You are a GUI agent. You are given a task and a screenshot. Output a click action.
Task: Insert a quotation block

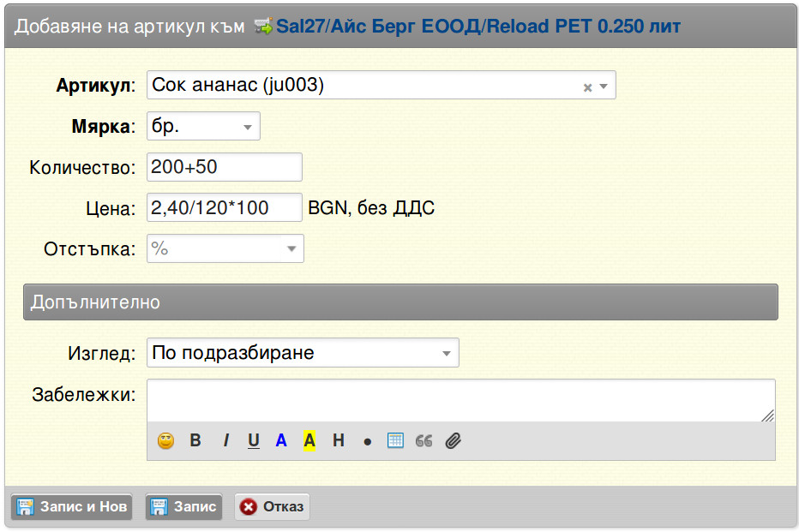pyautogui.click(x=424, y=441)
